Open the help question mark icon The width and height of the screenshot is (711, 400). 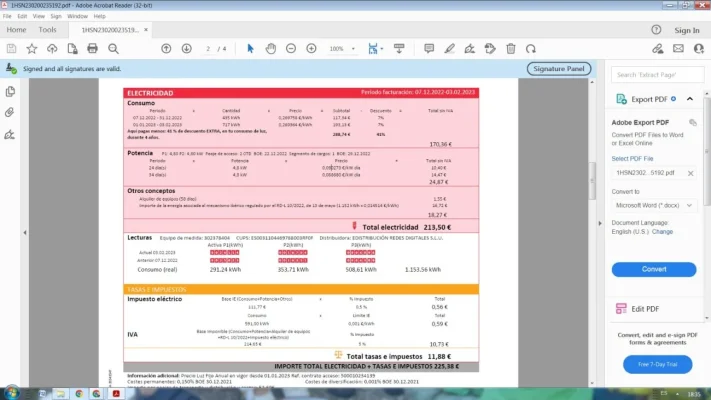[656, 30]
